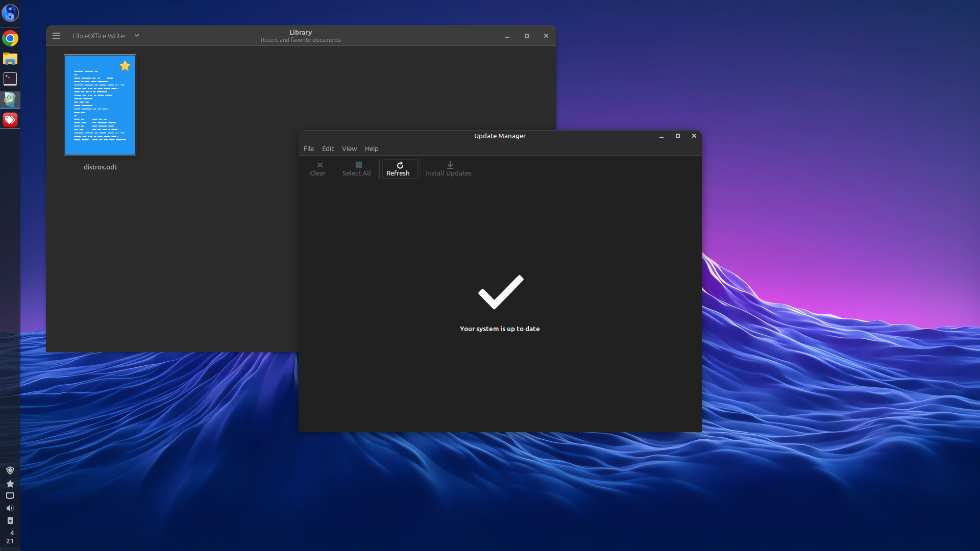The height and width of the screenshot is (551, 980).
Task: Click the active update manager panel icon
Action: click(x=10, y=99)
